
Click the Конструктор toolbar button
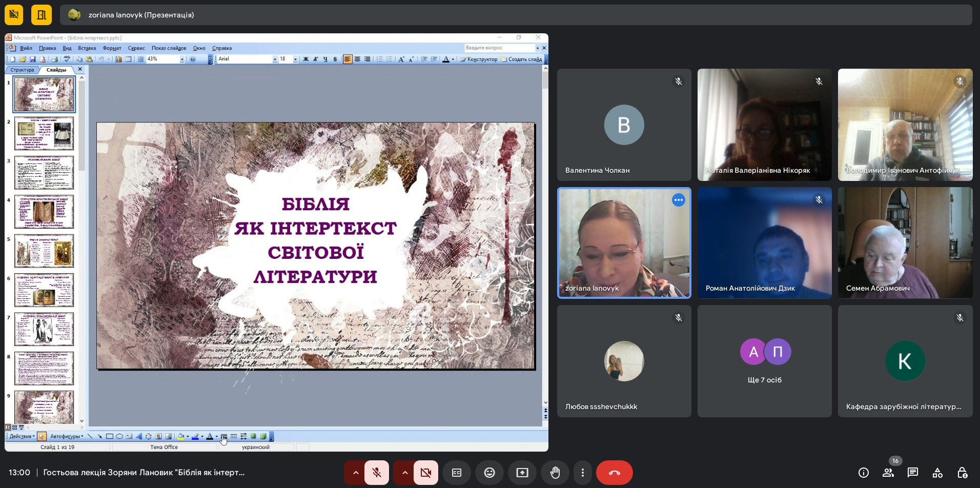coord(479,59)
